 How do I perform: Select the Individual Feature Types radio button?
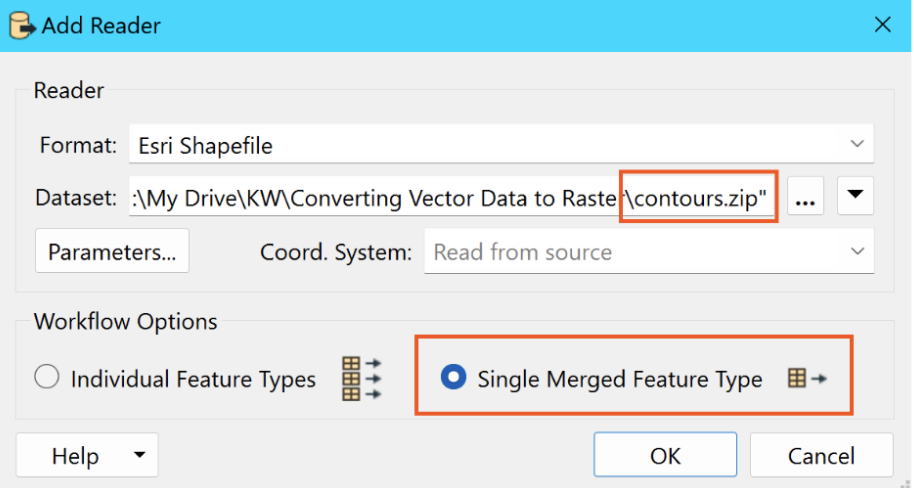47,377
